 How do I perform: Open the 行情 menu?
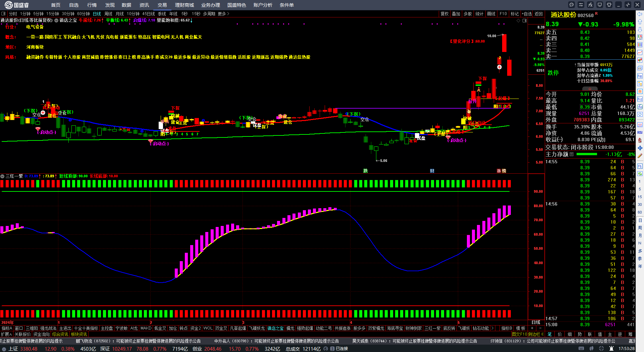(92, 5)
